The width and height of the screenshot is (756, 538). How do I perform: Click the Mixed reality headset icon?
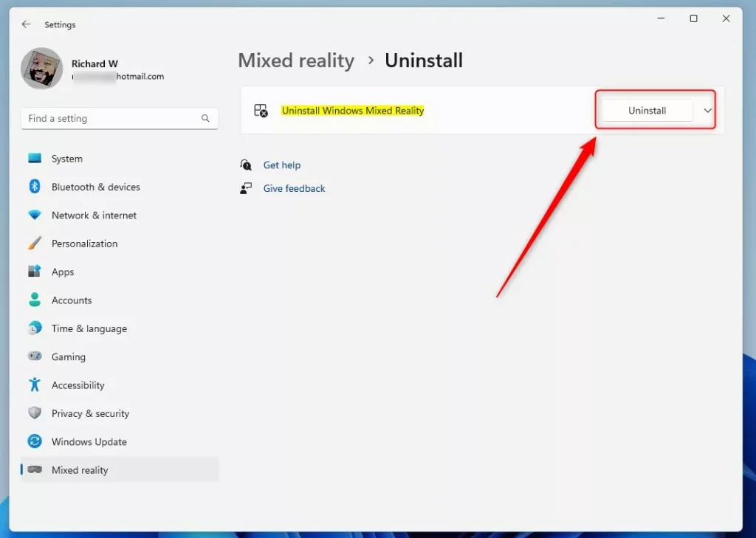tap(35, 469)
